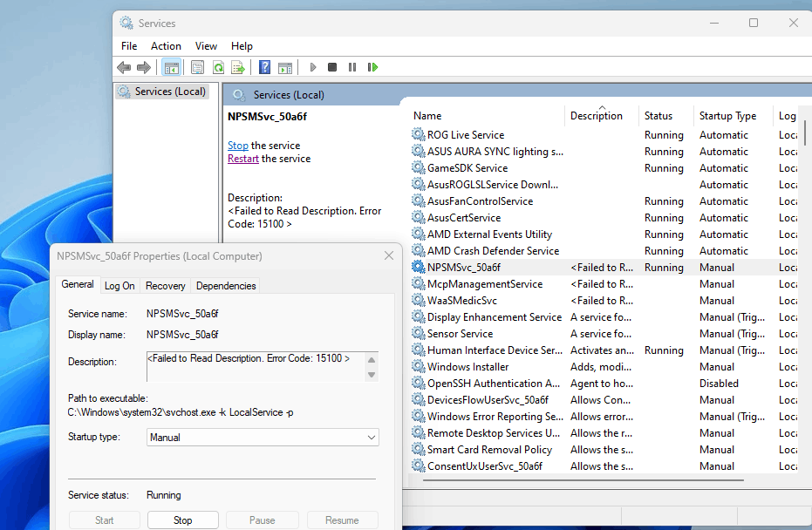This screenshot has width=812, height=530.
Task: Click the gear icon beside ROG Live Service
Action: 419,134
